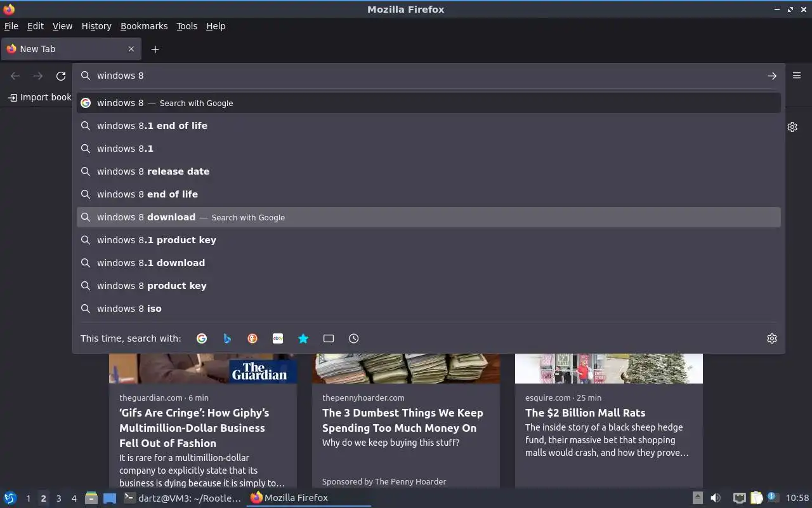Switch to workspace 1
Viewport: 812px width, 508px height.
pyautogui.click(x=28, y=498)
